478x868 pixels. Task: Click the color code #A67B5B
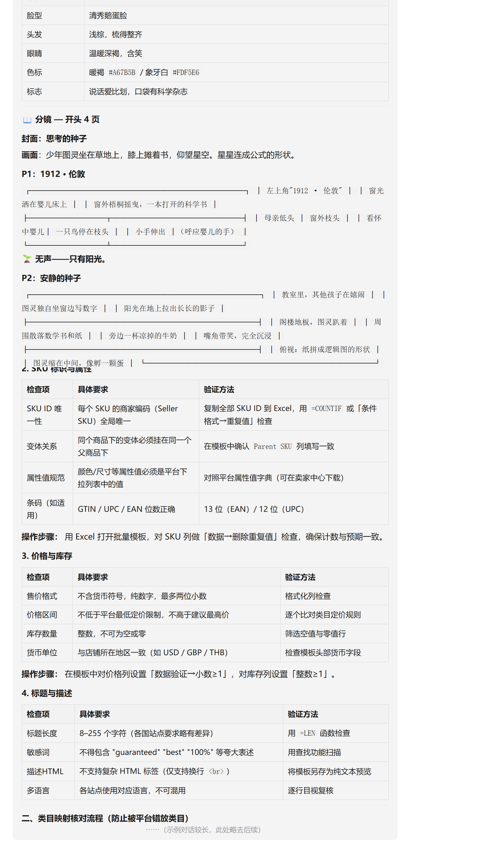(x=122, y=73)
